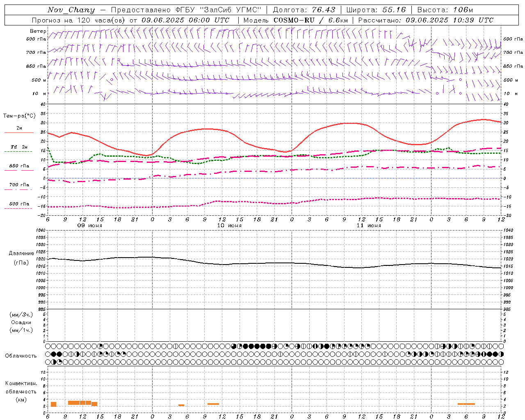Click the "Тем-ра(°C)" temperature label
The height and width of the screenshot is (420, 525).
pyautogui.click(x=19, y=116)
